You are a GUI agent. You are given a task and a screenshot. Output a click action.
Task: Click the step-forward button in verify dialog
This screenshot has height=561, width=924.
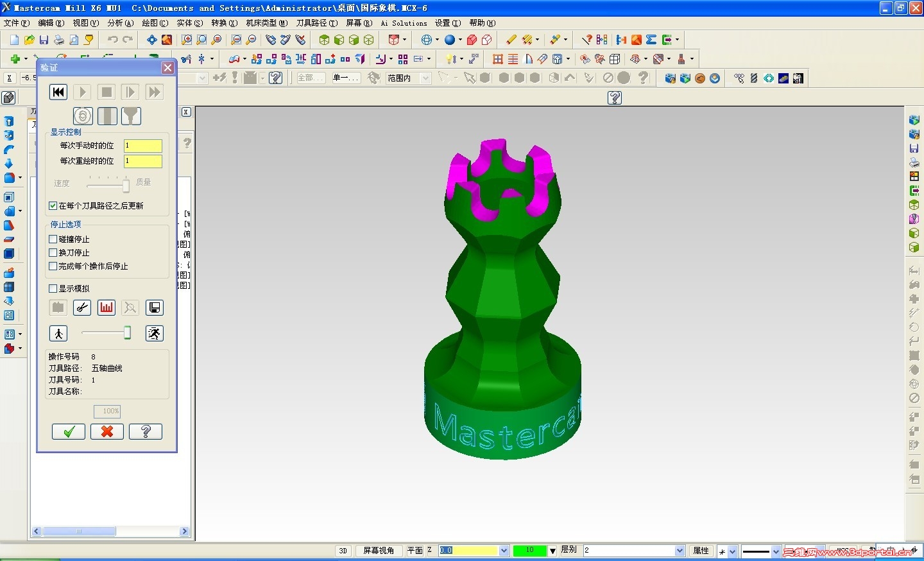[x=130, y=92]
